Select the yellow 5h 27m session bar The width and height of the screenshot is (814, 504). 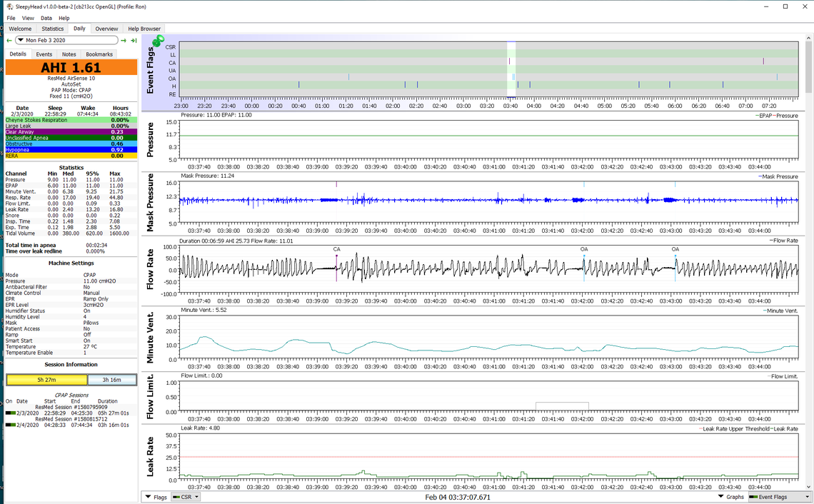pyautogui.click(x=48, y=380)
